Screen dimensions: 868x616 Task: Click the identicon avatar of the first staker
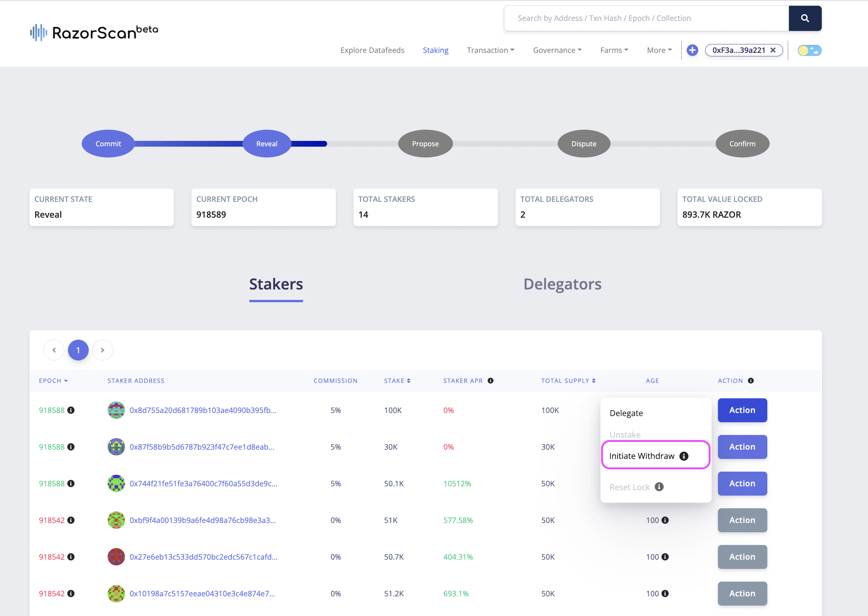(116, 410)
